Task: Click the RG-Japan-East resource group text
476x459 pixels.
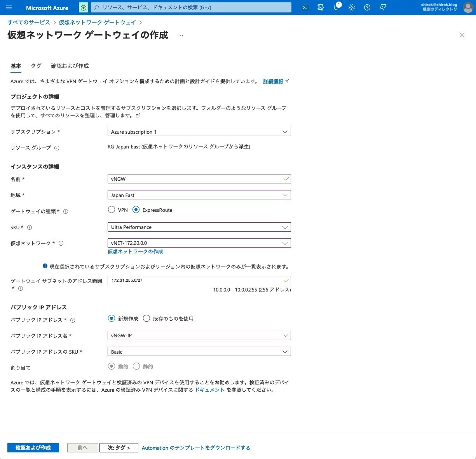Action: point(179,147)
